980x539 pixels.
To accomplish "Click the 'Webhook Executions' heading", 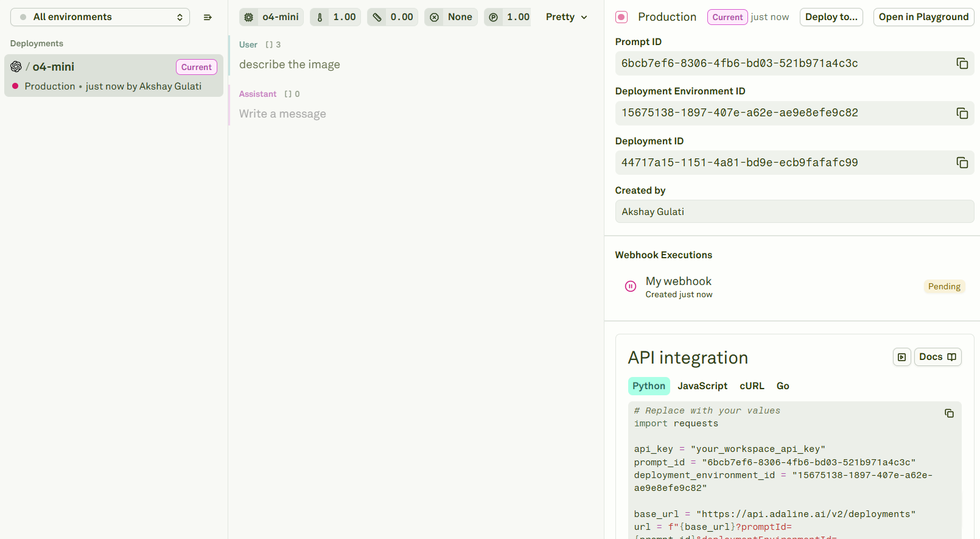I will (663, 255).
